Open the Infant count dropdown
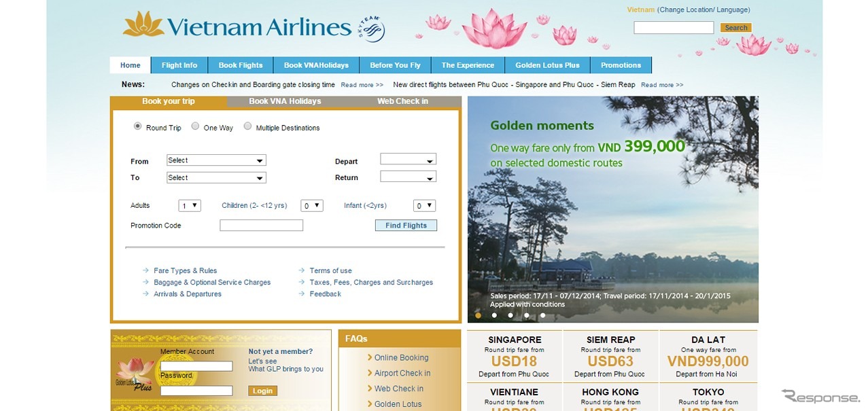This screenshot has height=411, width=868. pos(424,205)
